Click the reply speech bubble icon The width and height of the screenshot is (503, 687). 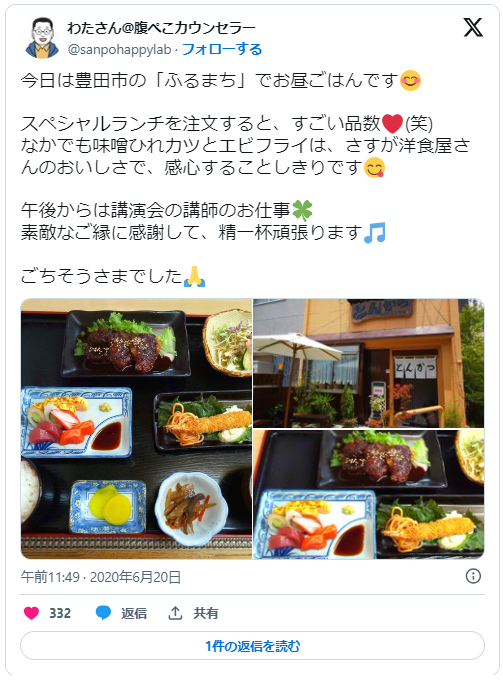103,613
